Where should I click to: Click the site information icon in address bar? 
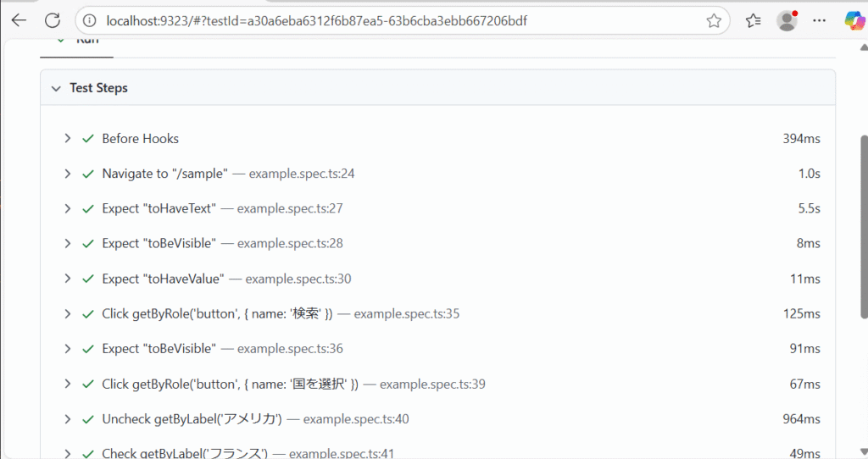click(x=91, y=20)
